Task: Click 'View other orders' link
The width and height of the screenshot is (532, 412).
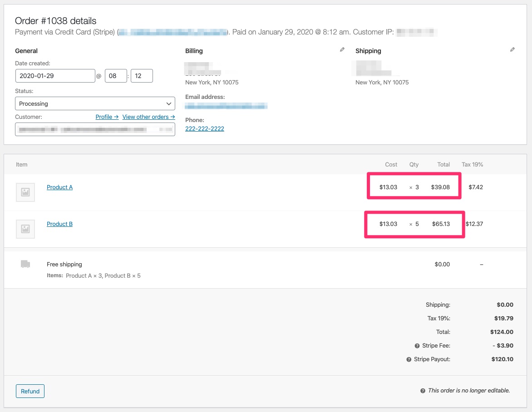Action: coord(148,117)
